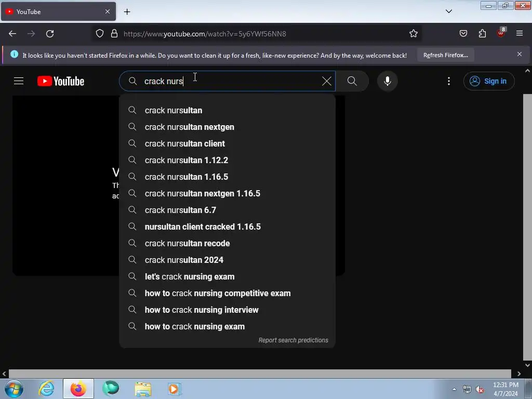Open the Firefox application hamburger menu
This screenshot has height=399, width=532.
[520, 34]
